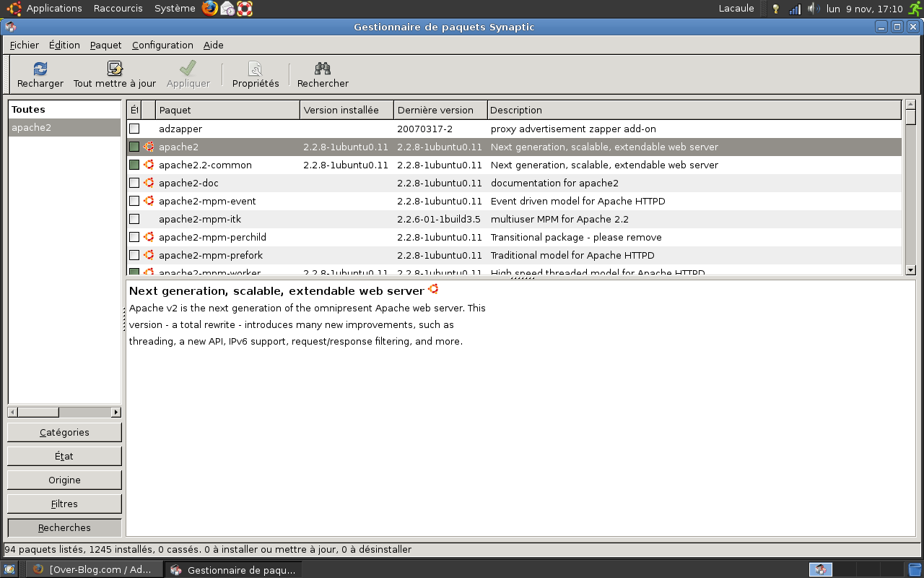
Task: Click package list scrollbar down arrow
Action: [910, 269]
